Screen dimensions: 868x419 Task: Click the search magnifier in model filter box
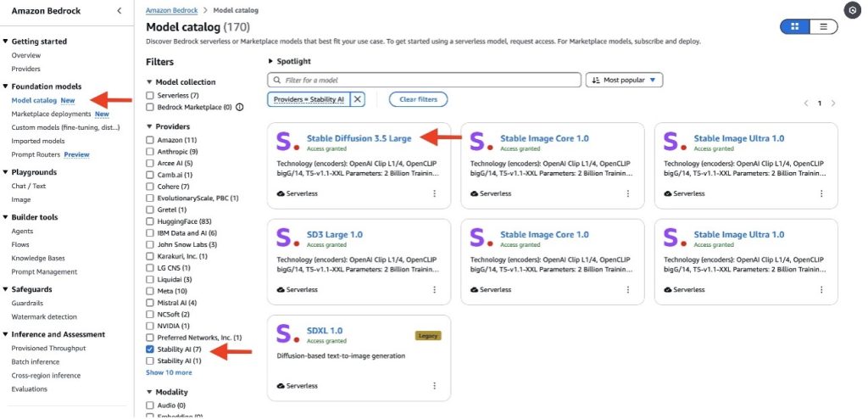tap(277, 81)
